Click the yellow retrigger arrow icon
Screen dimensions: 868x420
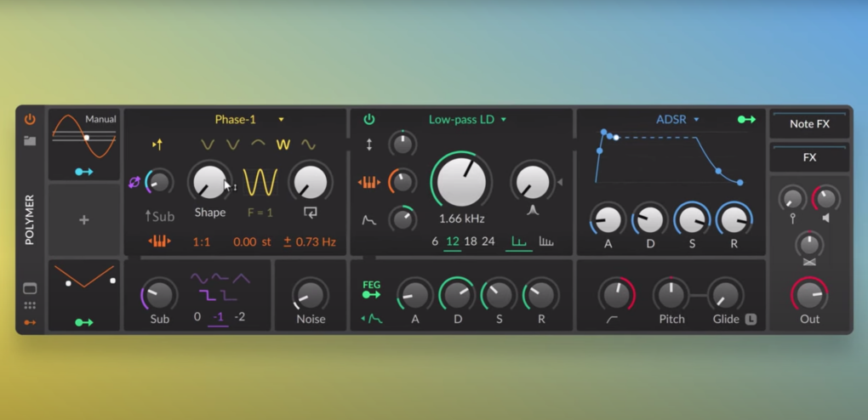click(157, 145)
